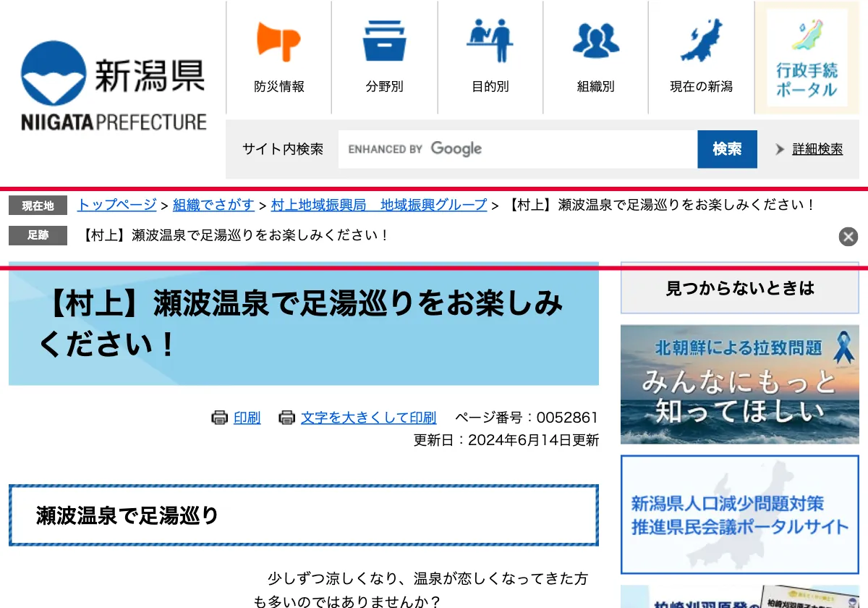Open 詳細検索 link
The height and width of the screenshot is (608, 868).
817,149
